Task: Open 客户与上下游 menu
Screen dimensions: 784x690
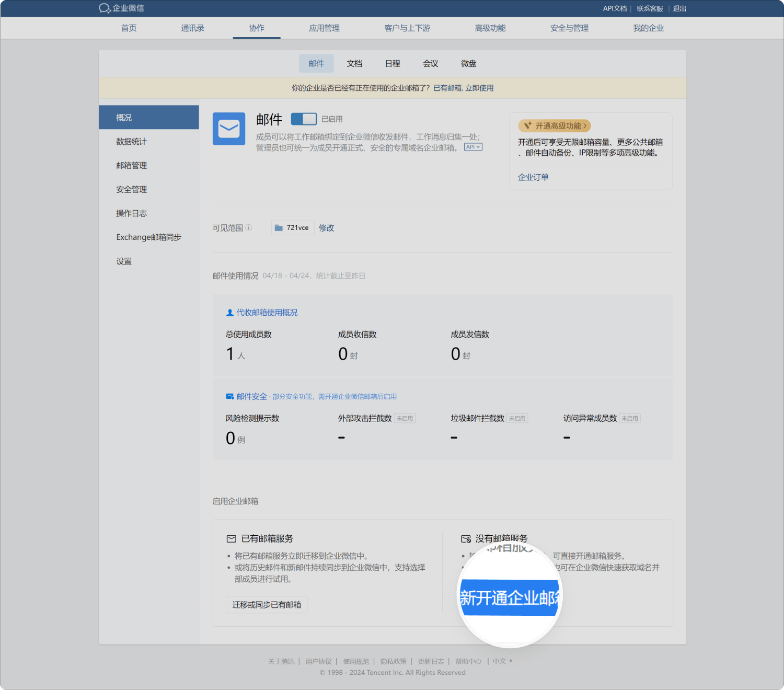Action: tap(407, 28)
